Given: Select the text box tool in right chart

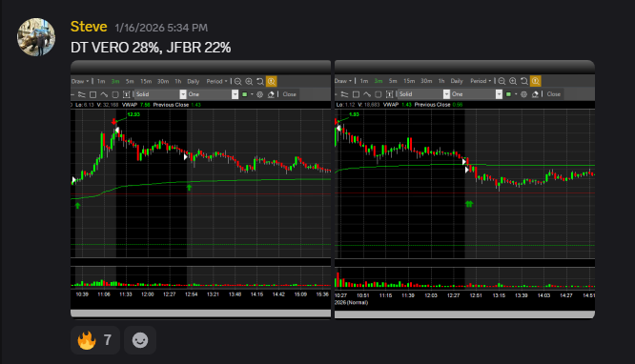Looking at the screenshot, I should [390, 94].
